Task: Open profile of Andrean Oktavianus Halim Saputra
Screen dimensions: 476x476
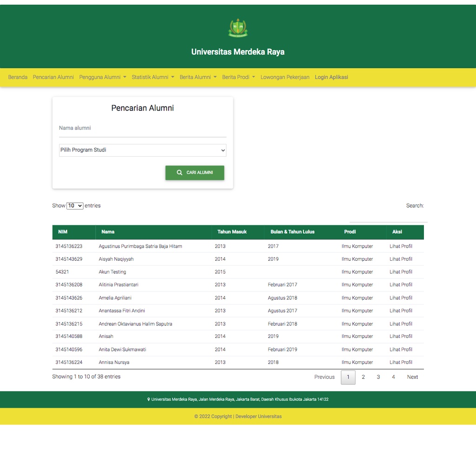Action: pyautogui.click(x=401, y=324)
